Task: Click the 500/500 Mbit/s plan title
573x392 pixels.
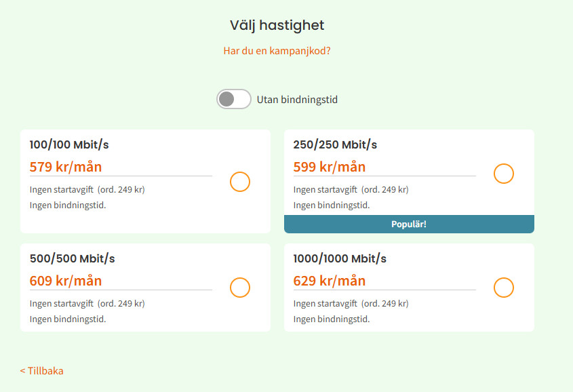Action: tap(73, 258)
